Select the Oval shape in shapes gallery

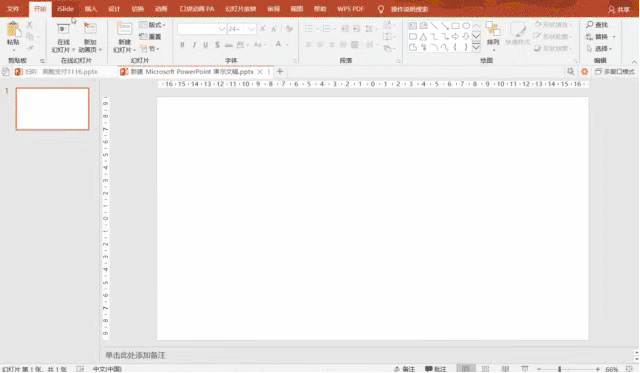466,26
